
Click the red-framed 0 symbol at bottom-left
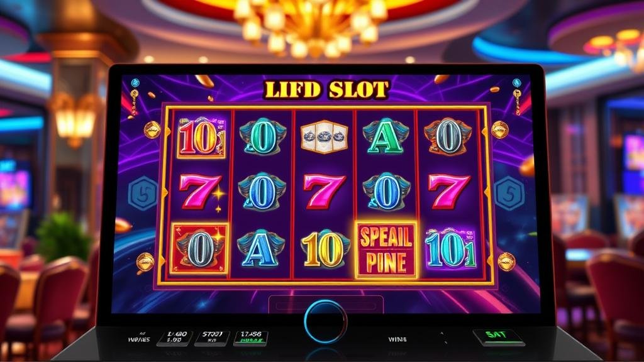199,248
